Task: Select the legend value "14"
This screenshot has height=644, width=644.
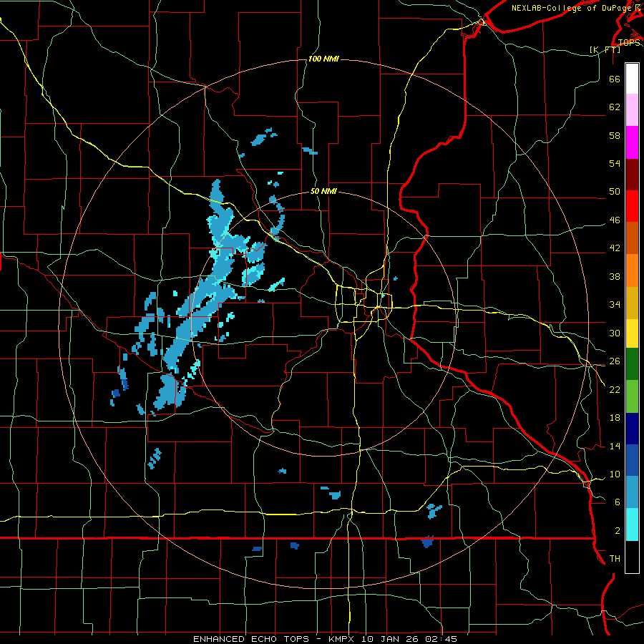Action: [615, 446]
